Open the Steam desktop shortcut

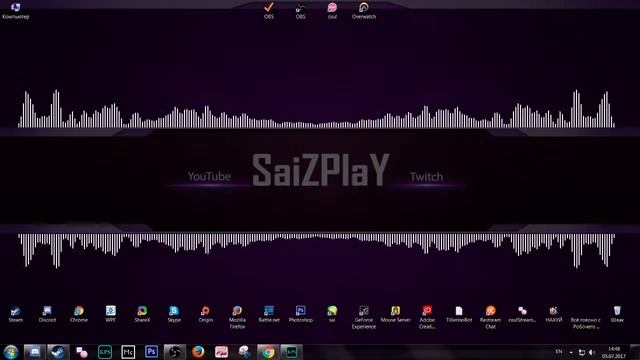16,314
